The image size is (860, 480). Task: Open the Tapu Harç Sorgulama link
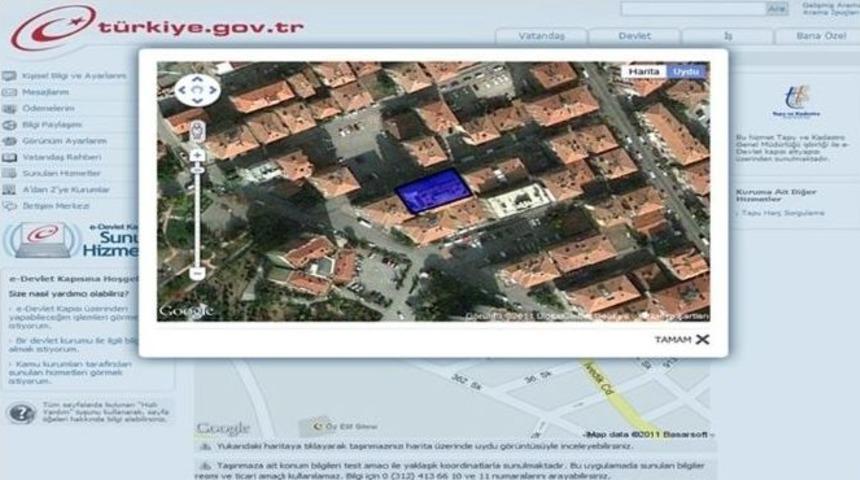(x=782, y=213)
